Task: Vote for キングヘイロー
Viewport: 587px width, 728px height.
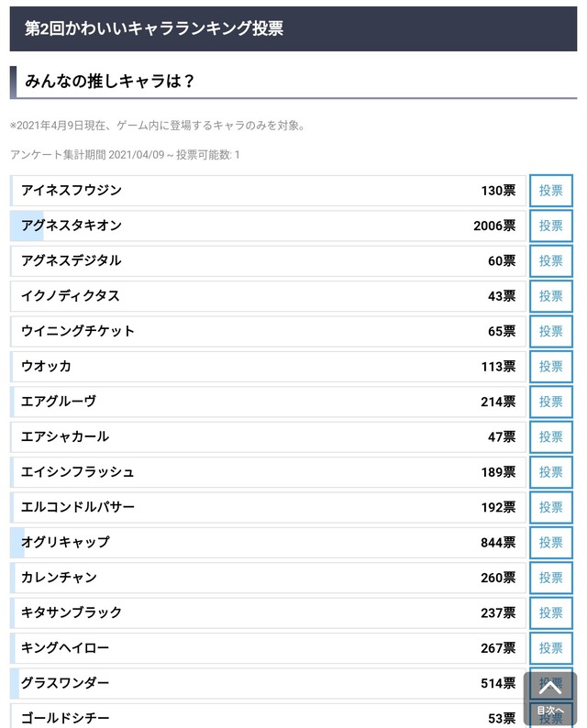Action: pyautogui.click(x=551, y=648)
